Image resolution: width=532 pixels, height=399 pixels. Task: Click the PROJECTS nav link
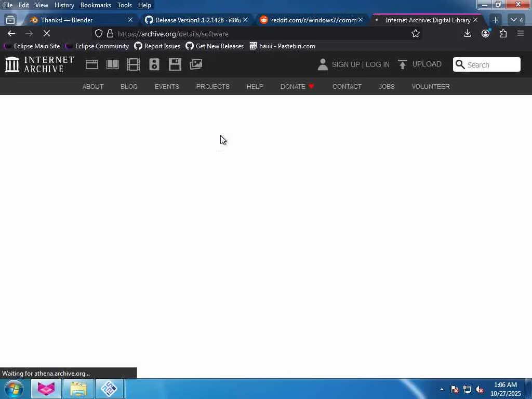click(x=212, y=87)
